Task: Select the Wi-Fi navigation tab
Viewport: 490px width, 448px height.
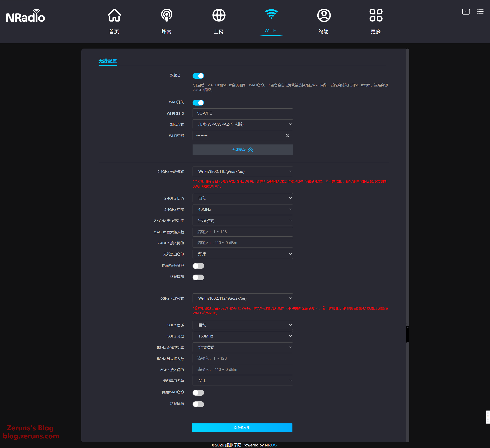Action: coord(271,21)
